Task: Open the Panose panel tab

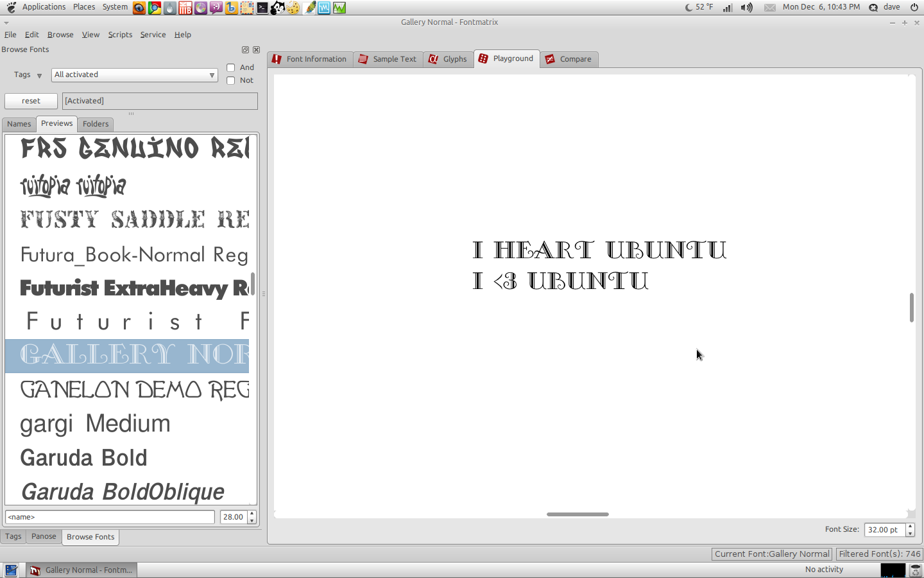Action: 44,536
